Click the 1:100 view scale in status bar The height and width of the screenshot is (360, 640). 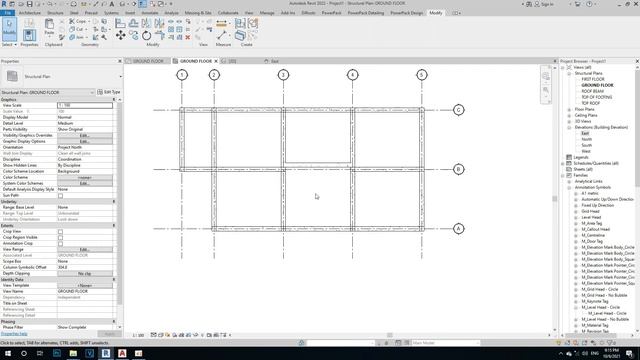click(x=138, y=335)
